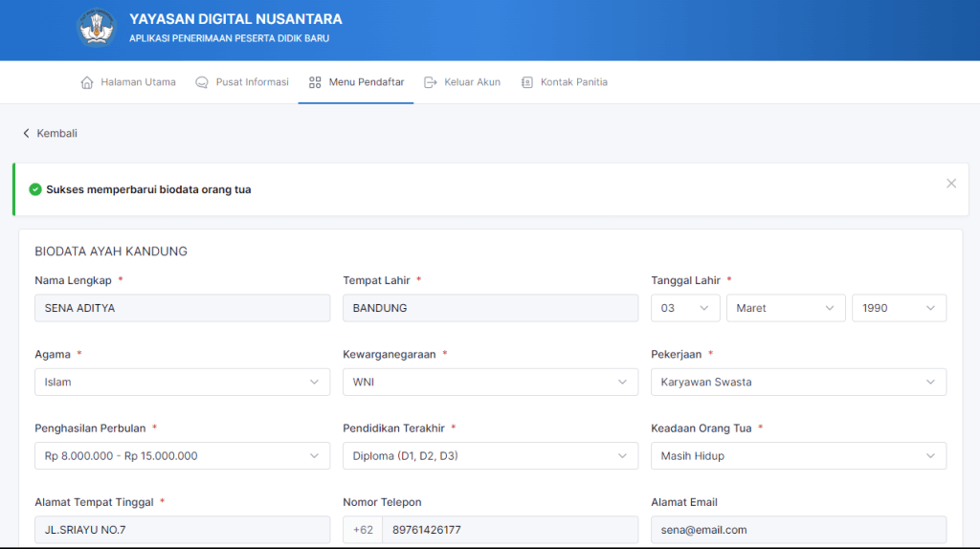Expand the Kewarganegaraan dropdown showing WNI
Image resolution: width=980 pixels, height=549 pixels.
point(490,382)
